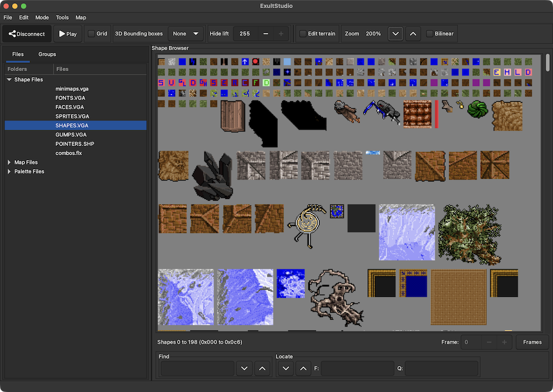Image resolution: width=553 pixels, height=392 pixels.
Task: Start the game with Play
Action: coord(68,34)
